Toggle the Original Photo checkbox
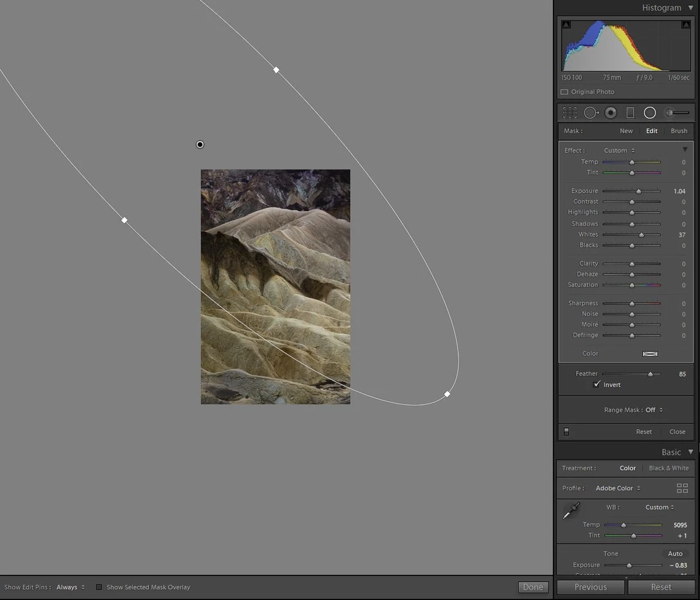 [x=564, y=92]
